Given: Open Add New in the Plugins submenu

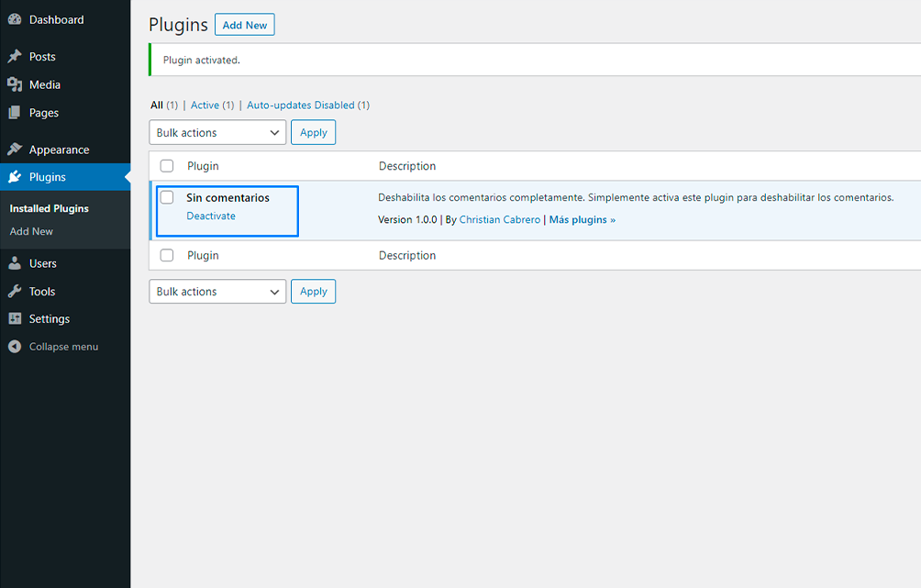Looking at the screenshot, I should point(31,231).
